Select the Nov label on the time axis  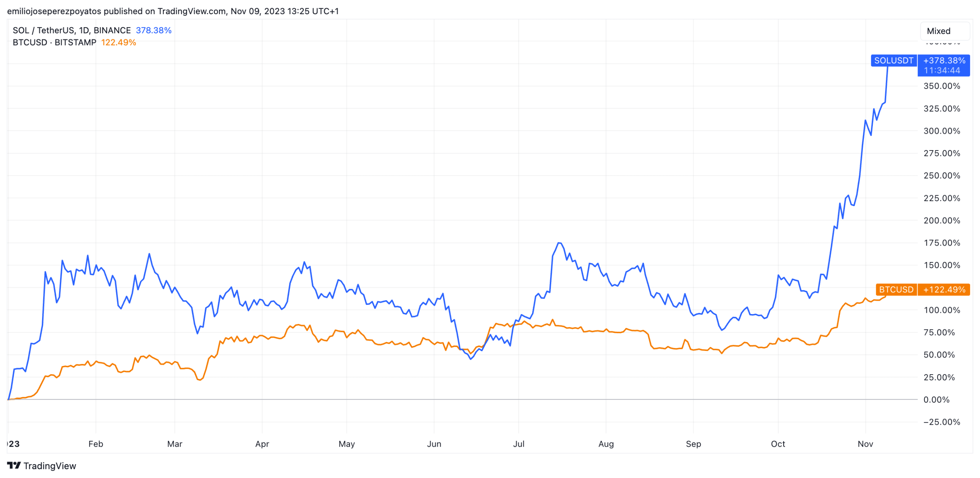[866, 444]
